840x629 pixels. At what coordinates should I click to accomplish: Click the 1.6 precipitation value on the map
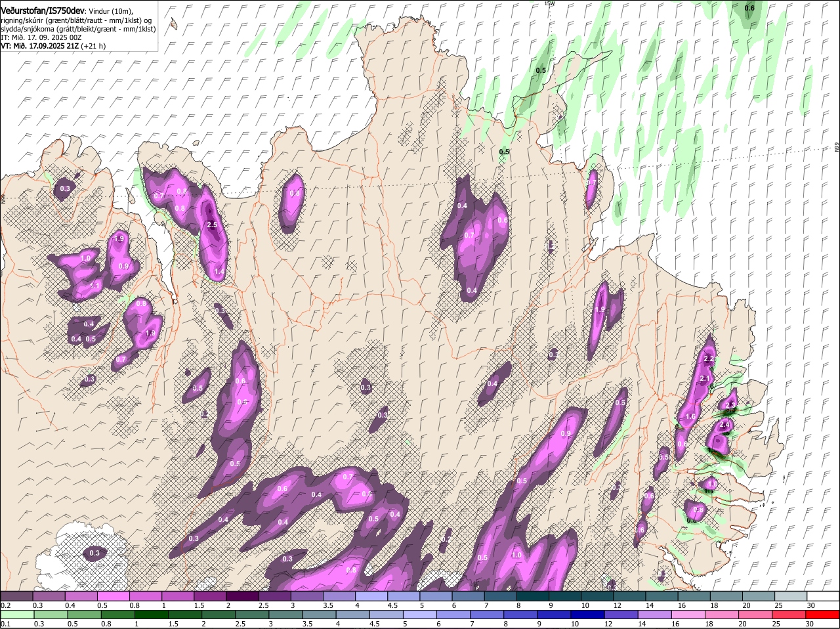point(690,417)
